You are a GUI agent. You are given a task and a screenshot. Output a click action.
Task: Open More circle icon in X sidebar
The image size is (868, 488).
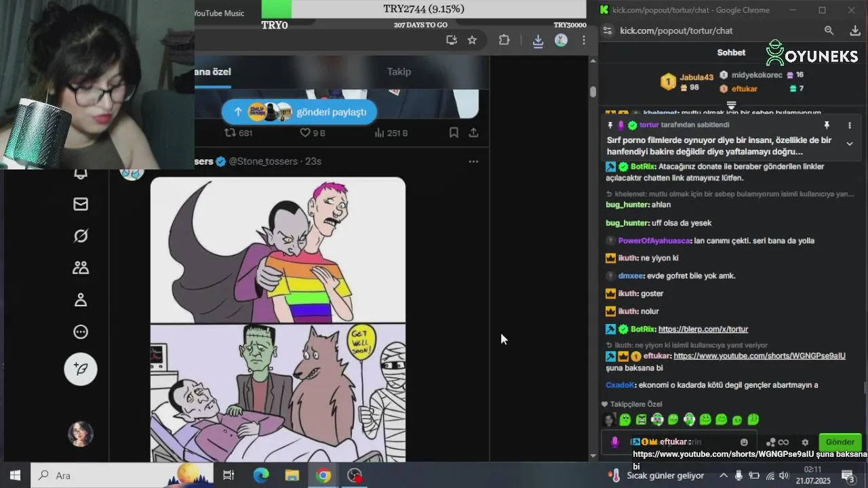[81, 331]
